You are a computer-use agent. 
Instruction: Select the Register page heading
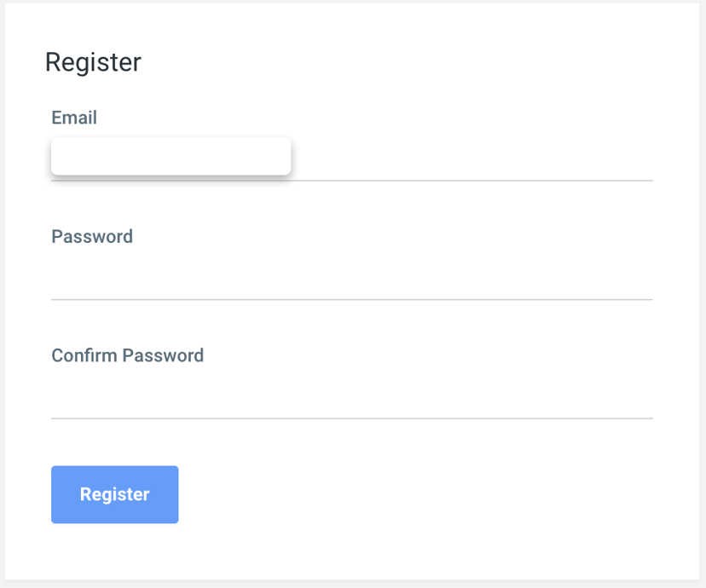click(x=93, y=62)
